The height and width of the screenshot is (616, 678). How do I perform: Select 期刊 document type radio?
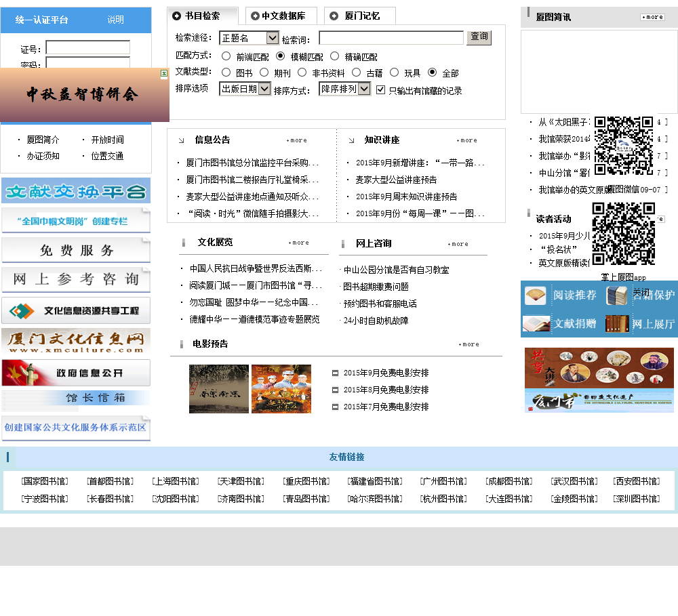pos(264,73)
